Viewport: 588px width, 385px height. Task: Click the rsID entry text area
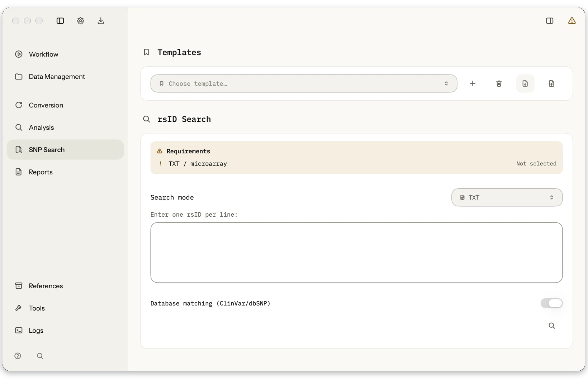point(356,252)
